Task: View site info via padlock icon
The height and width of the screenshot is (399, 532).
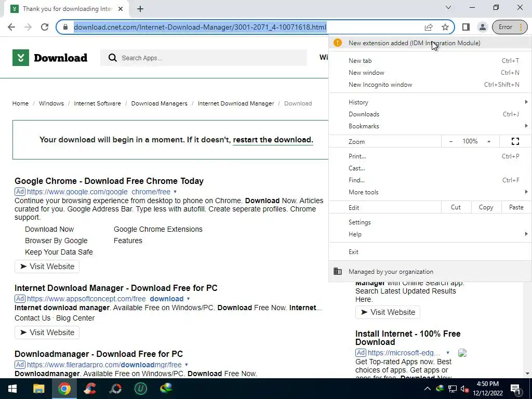Action: point(65,27)
